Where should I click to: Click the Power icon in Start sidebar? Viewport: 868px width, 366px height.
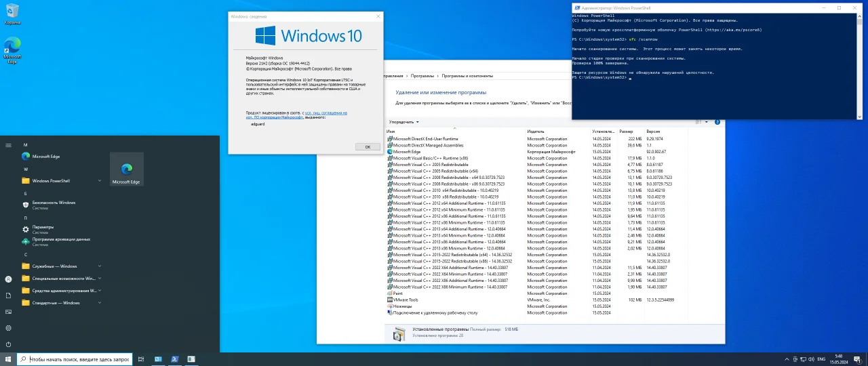point(8,344)
